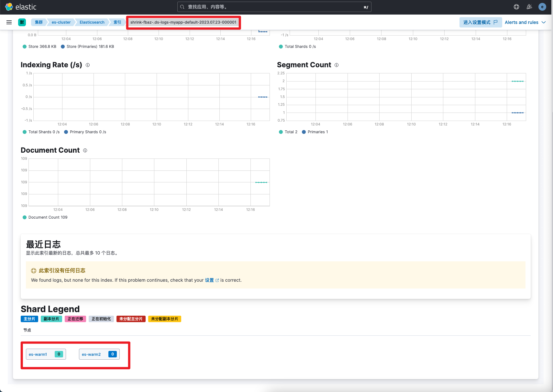Click the 此索引没有任何日志 notice title
This screenshot has width=553, height=392.
[62, 271]
